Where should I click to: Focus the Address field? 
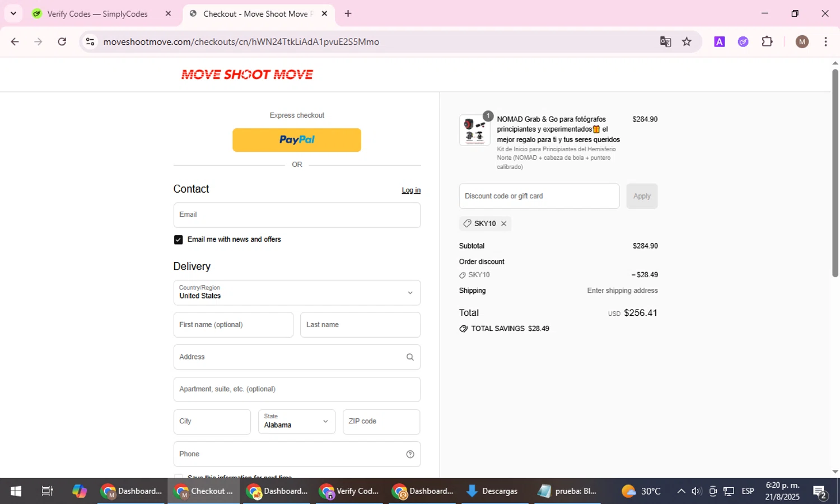click(297, 357)
